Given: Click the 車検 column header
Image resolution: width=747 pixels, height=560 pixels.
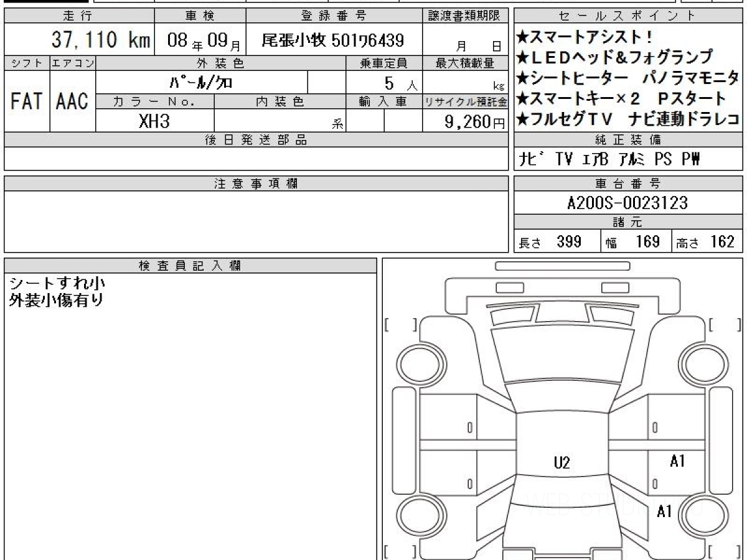Looking at the screenshot, I should (x=200, y=16).
